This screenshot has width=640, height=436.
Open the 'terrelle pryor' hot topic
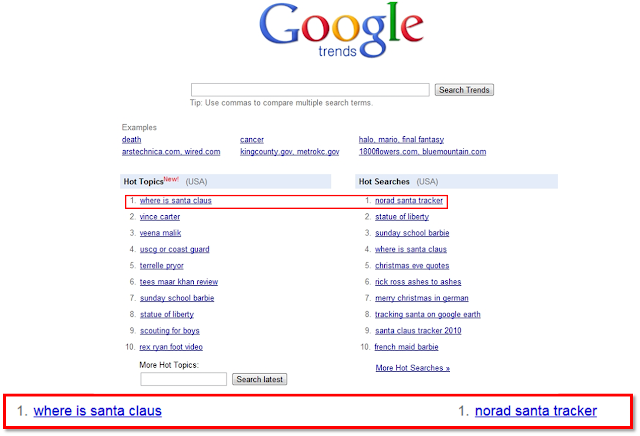pos(162,266)
